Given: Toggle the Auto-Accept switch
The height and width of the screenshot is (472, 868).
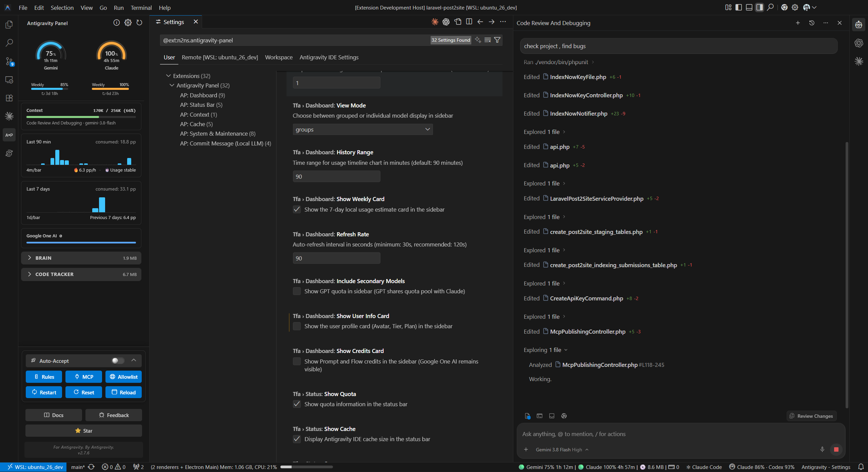Looking at the screenshot, I should [x=118, y=361].
